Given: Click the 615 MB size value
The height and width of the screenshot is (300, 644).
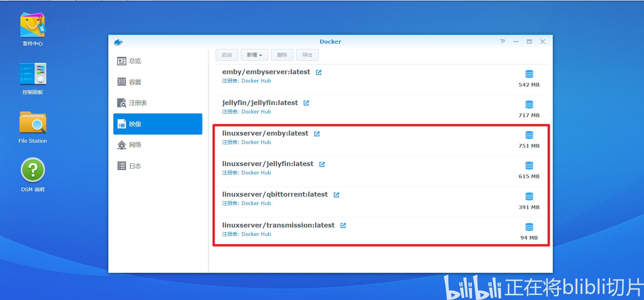Looking at the screenshot, I should point(529,177).
